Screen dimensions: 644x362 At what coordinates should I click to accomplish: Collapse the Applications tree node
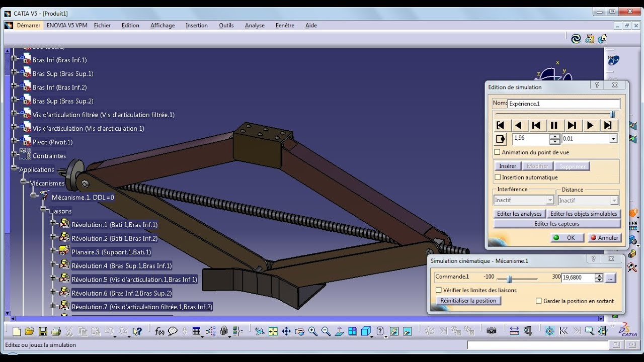[14, 168]
